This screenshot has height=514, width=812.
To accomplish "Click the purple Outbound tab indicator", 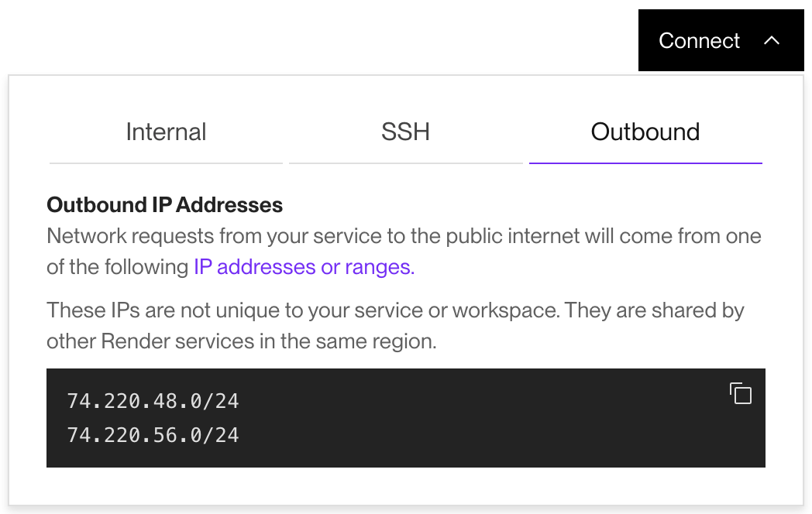I will point(645,163).
